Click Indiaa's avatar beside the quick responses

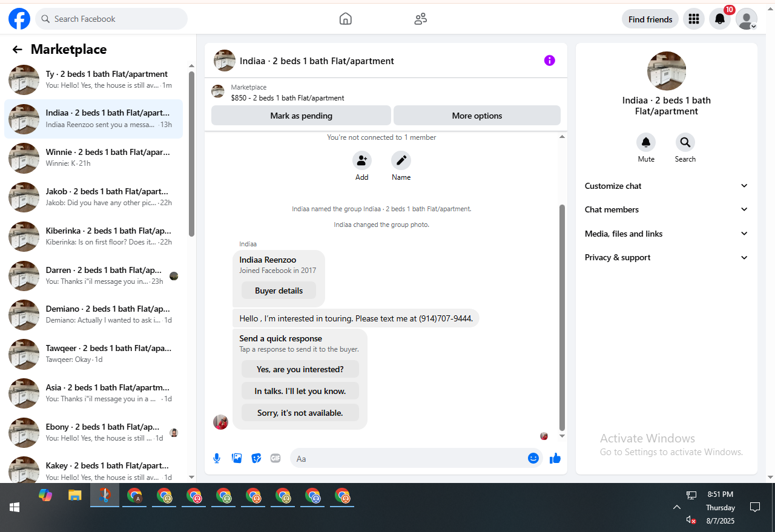pos(221,422)
